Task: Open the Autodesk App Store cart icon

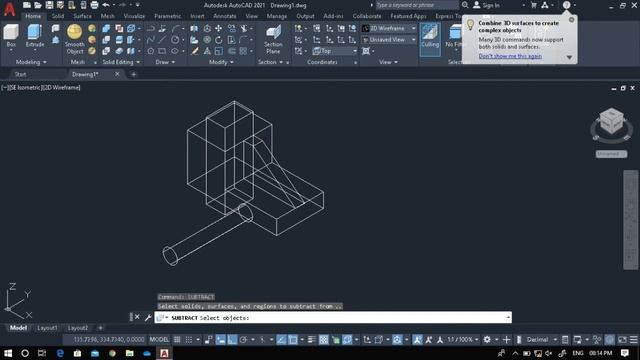Action: click(533, 5)
